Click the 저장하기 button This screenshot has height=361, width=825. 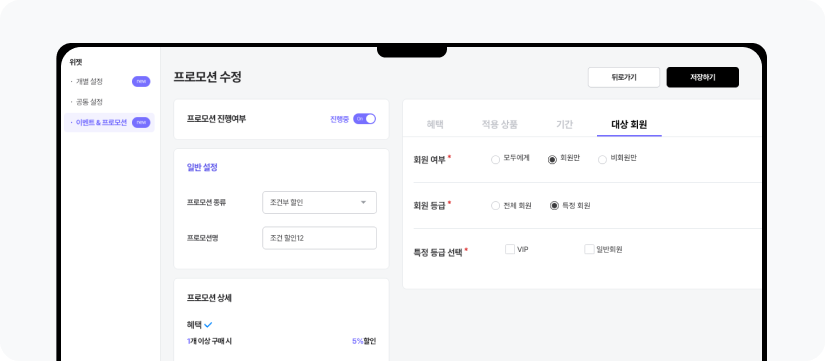703,77
